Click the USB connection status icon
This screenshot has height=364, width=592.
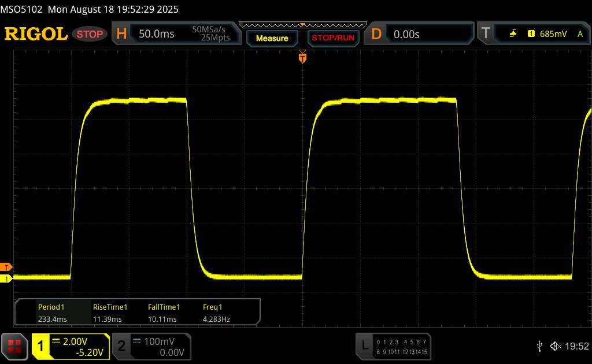click(x=539, y=346)
